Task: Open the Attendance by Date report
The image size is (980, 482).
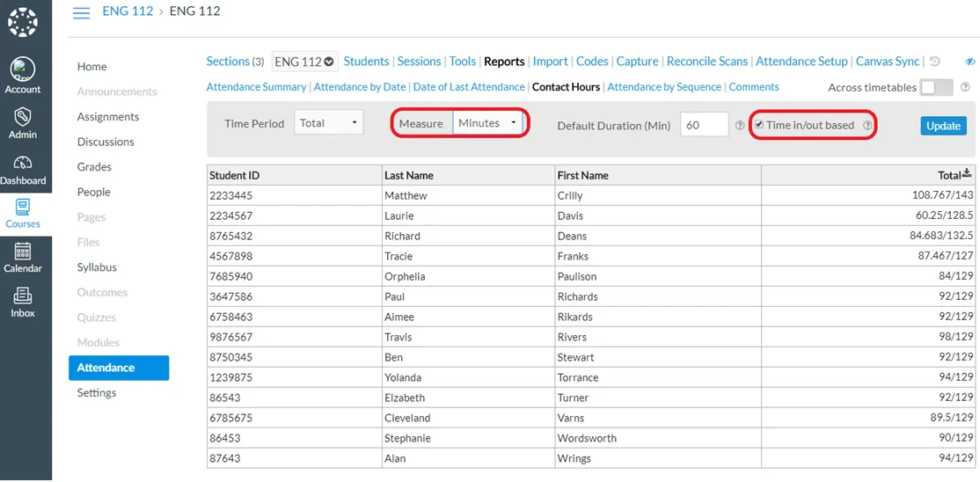Action: click(360, 87)
